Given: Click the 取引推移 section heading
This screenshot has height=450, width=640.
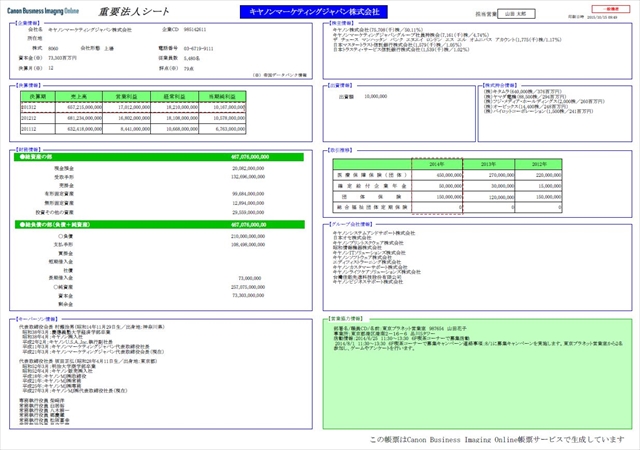Looking at the screenshot, I should click(x=341, y=150).
